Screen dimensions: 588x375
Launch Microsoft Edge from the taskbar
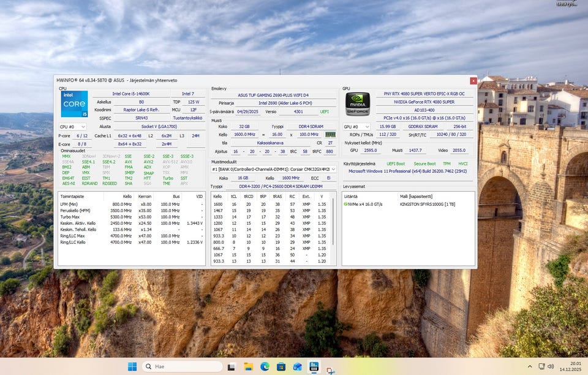(265, 366)
